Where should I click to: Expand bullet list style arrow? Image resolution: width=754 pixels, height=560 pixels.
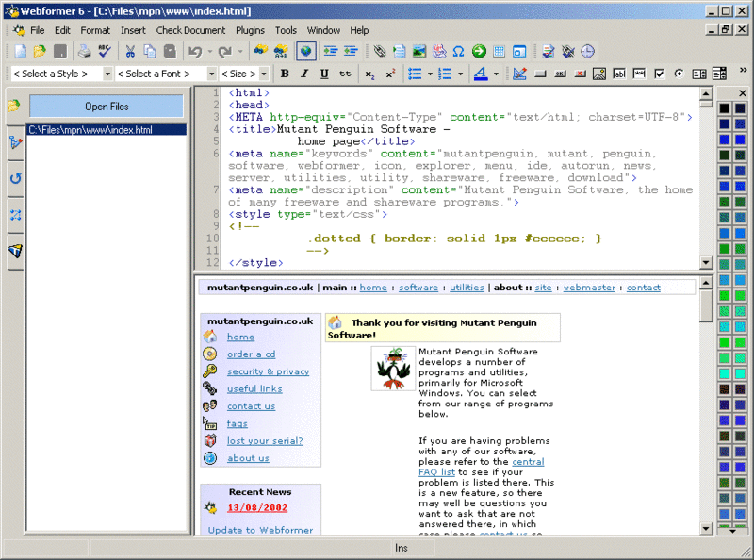coord(430,74)
